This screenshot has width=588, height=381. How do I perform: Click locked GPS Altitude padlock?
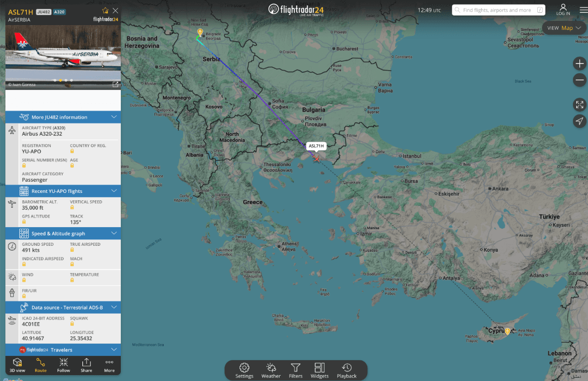point(24,222)
